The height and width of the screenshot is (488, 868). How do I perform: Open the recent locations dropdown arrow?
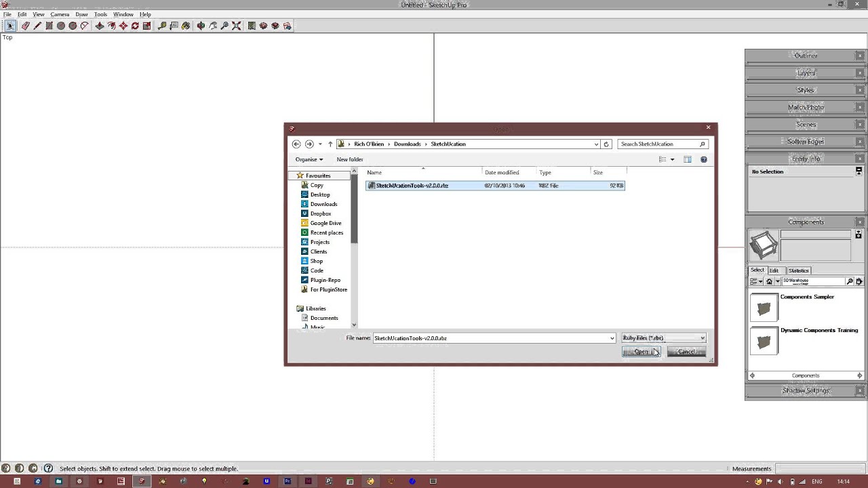coord(320,144)
